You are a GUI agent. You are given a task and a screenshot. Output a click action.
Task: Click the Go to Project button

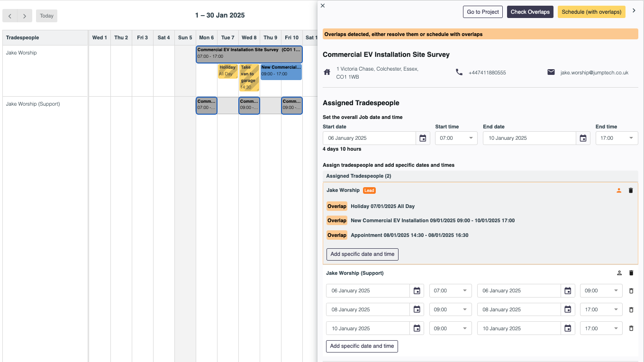click(482, 12)
